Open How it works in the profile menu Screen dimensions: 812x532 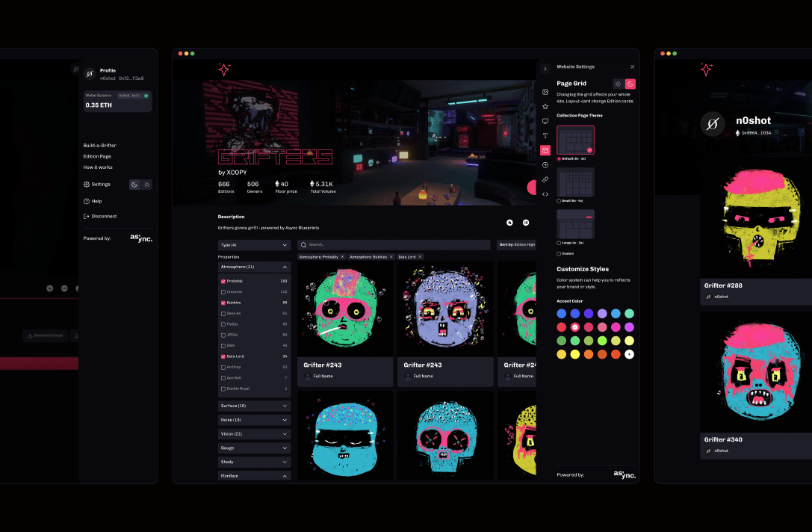coord(98,167)
